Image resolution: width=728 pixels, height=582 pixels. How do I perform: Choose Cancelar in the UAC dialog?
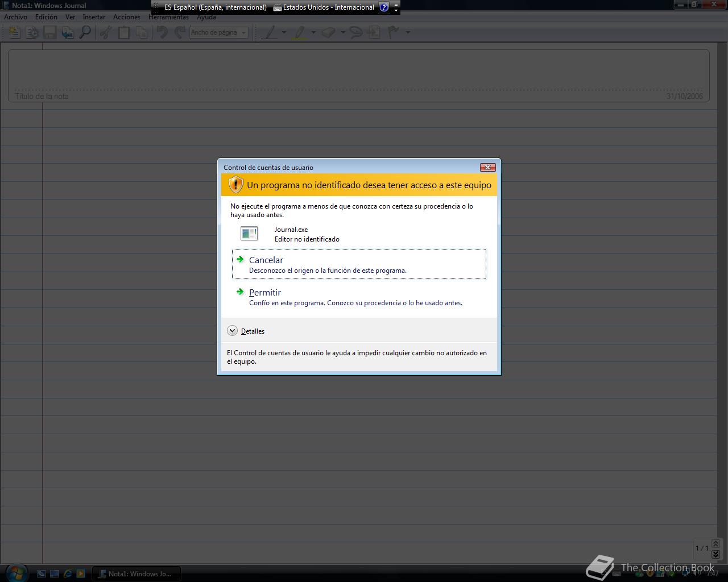click(x=359, y=264)
